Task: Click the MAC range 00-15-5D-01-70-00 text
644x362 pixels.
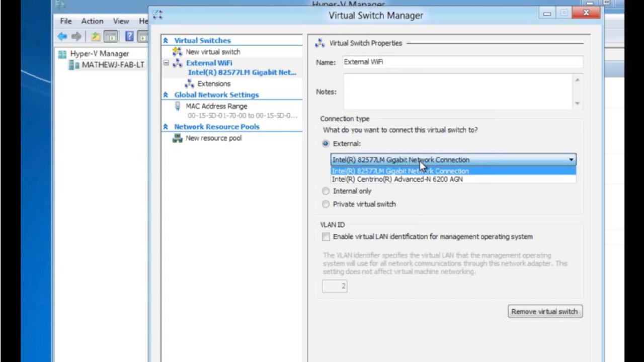Action: [x=243, y=116]
